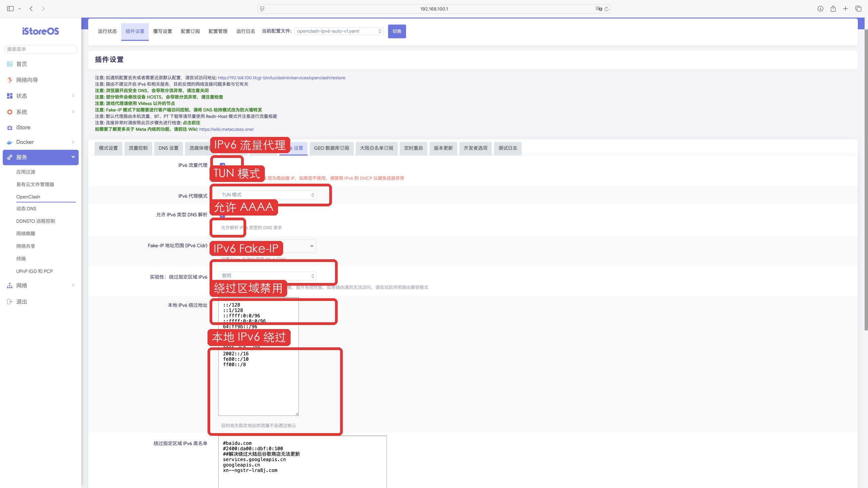Click the 点击前往 link
The image size is (868, 488).
coord(192,123)
